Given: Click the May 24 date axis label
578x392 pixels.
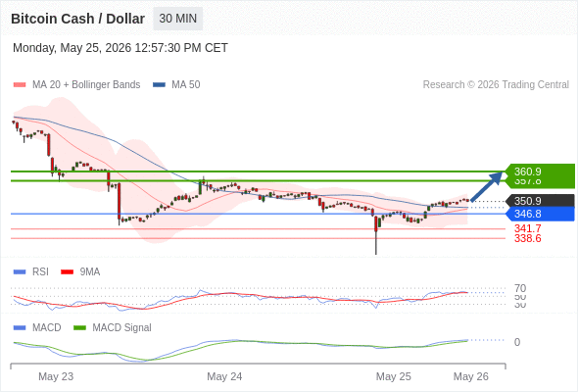Looking at the screenshot, I should (224, 376).
